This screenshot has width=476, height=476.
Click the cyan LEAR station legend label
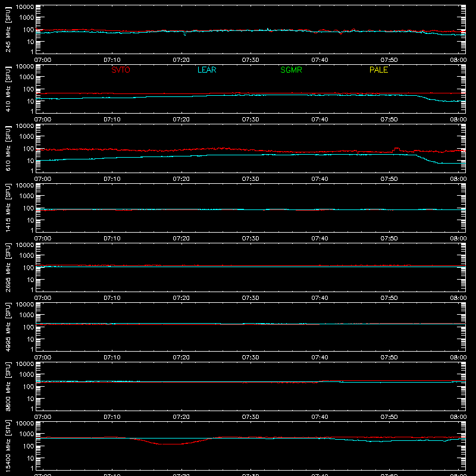click(206, 70)
